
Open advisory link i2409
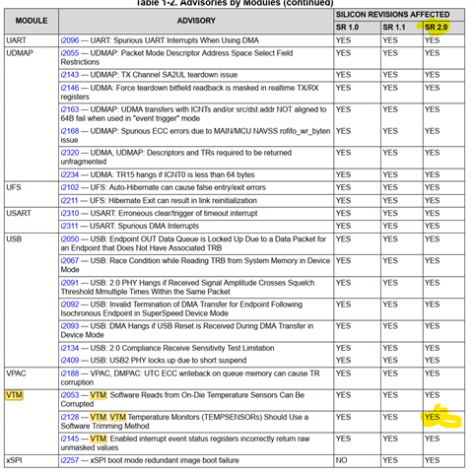pyautogui.click(x=70, y=361)
